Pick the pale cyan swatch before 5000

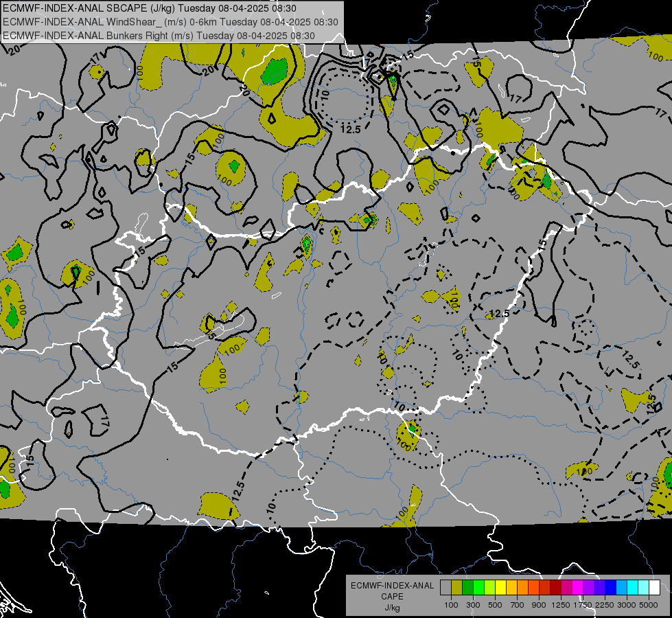644,587
